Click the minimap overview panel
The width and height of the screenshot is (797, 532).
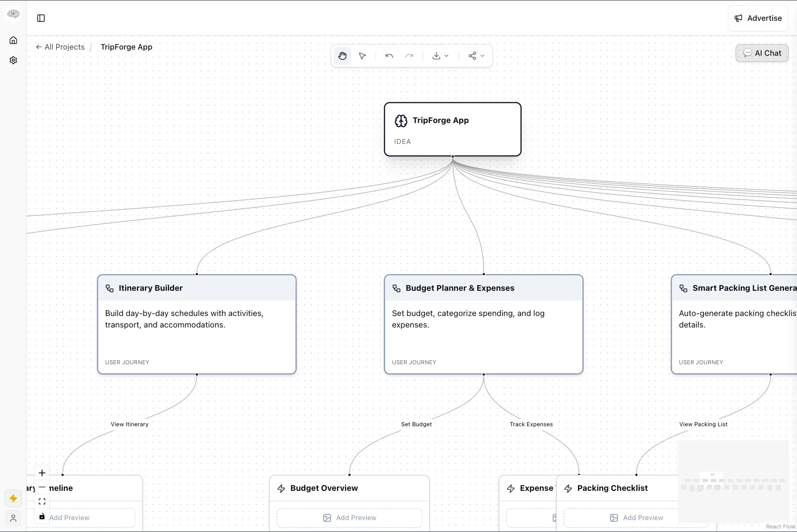pyautogui.click(x=733, y=482)
